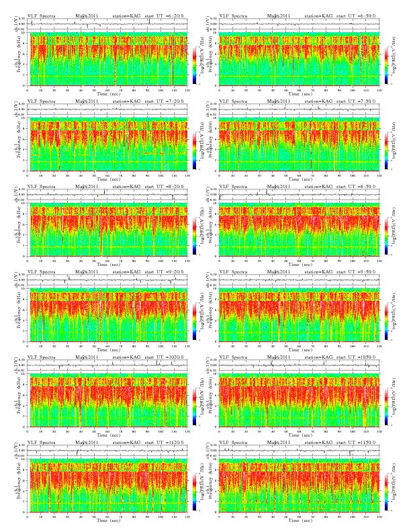Click the title text 'start UT =10:20:0'
Viewport: 411px width, 532px height.
click(164, 357)
